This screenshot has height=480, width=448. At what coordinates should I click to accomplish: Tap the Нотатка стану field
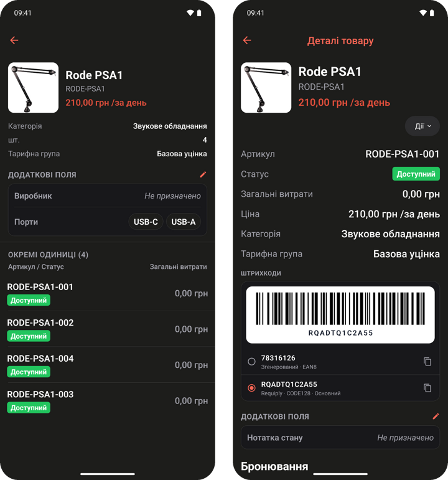(x=340, y=438)
